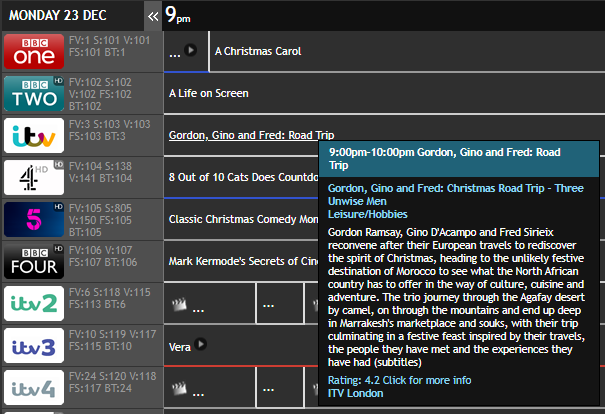The height and width of the screenshot is (414, 605).
Task: Open A Christmas Carol programme
Action: [258, 51]
